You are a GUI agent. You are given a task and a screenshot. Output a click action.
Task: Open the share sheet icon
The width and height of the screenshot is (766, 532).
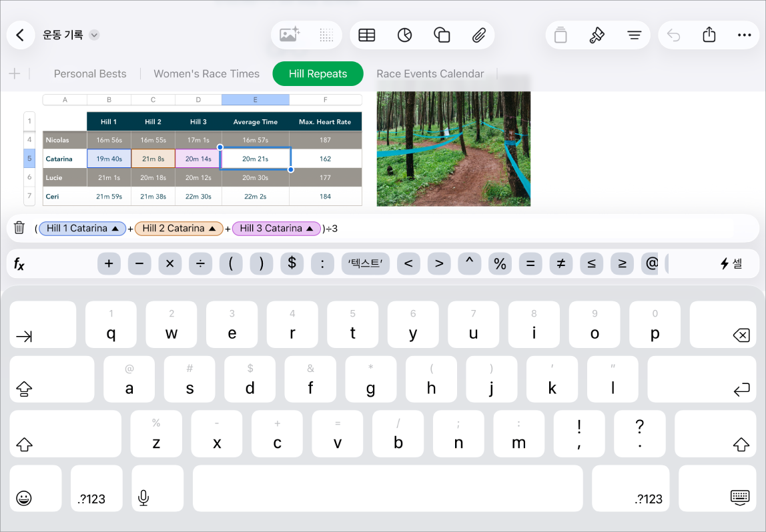[709, 35]
